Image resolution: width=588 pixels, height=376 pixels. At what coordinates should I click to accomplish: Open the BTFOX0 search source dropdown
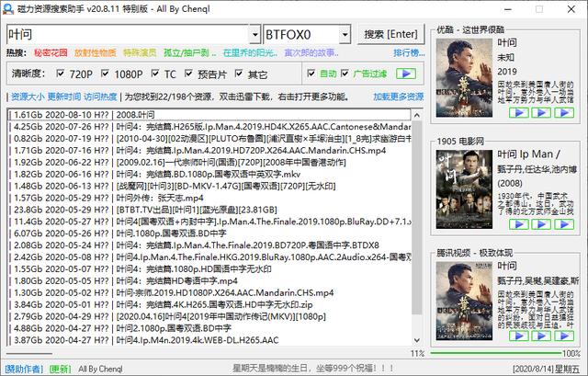343,35
